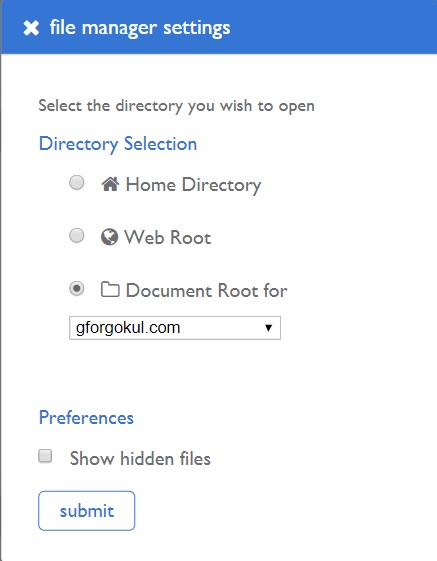The height and width of the screenshot is (561, 437).
Task: Enable the Show hidden files checkbox
Action: (45, 456)
